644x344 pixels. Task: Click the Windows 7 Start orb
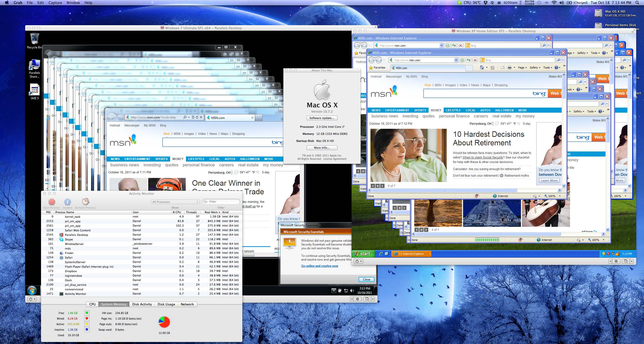32,291
